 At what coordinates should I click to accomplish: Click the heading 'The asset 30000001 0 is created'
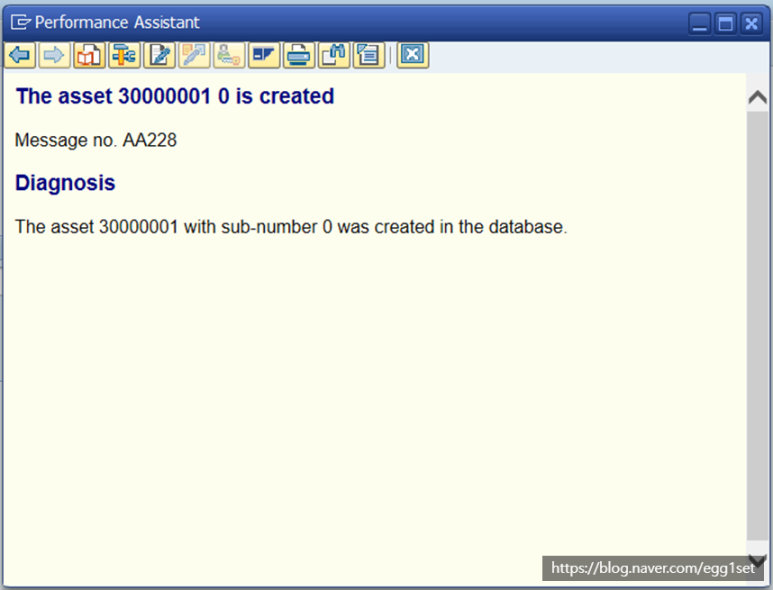(x=175, y=96)
